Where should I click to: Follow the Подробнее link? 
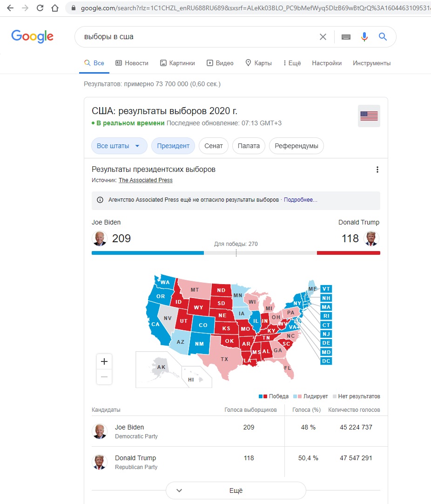300,200
